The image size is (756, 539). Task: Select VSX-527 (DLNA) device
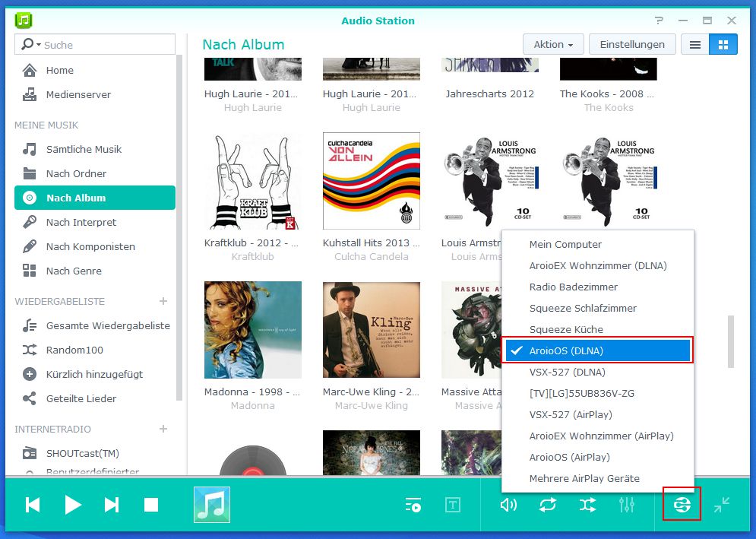tap(598, 372)
